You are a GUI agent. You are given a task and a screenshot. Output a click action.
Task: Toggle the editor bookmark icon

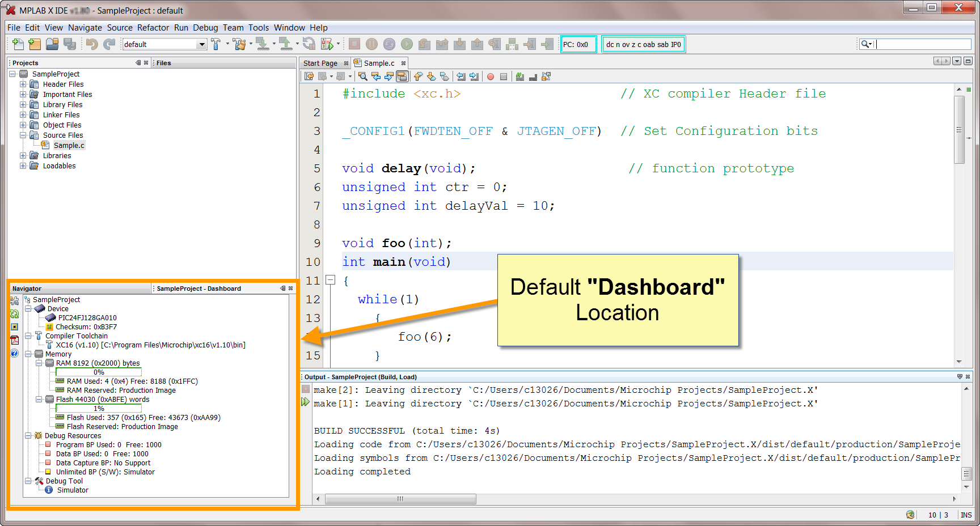tap(445, 77)
